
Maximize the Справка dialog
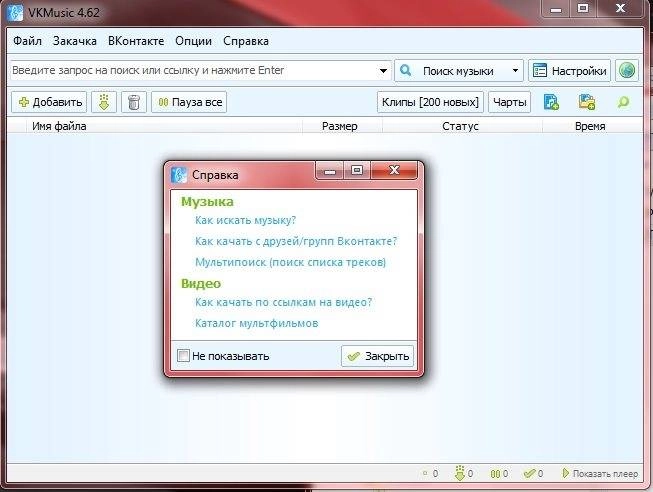pos(357,171)
